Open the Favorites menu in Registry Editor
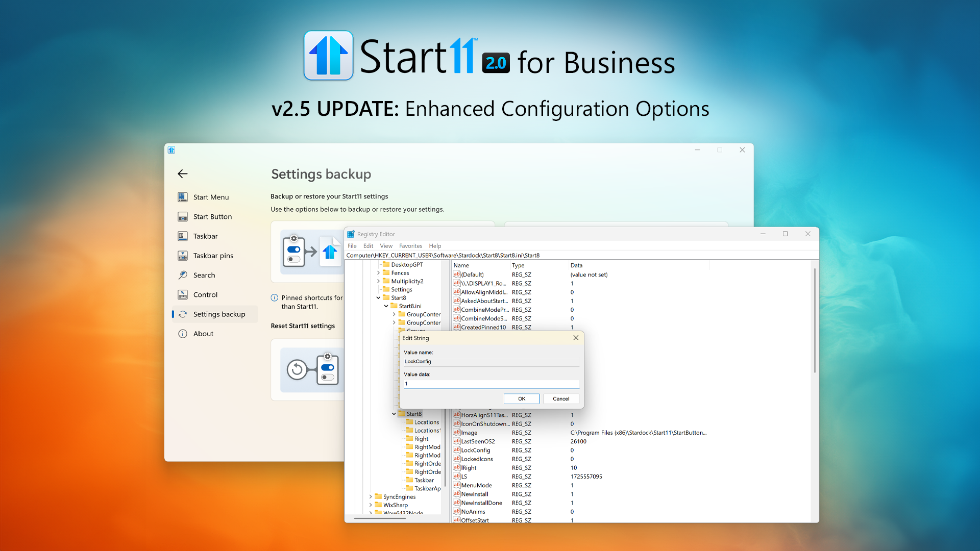 [x=410, y=246]
